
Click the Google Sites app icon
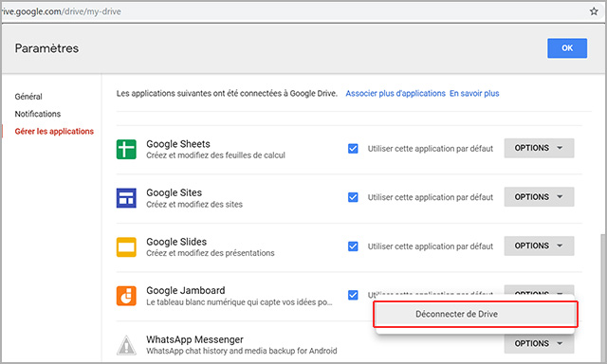[x=126, y=198]
